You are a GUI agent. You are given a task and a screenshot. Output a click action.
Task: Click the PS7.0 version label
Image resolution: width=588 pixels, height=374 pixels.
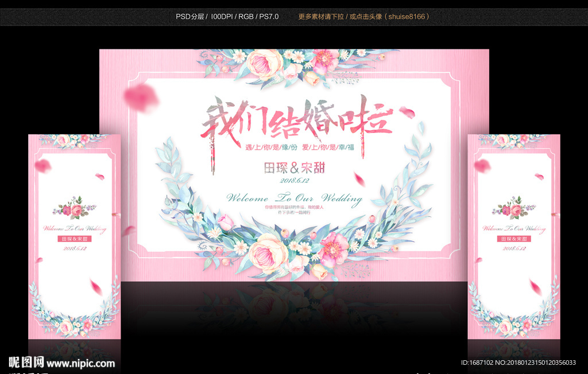click(x=269, y=17)
